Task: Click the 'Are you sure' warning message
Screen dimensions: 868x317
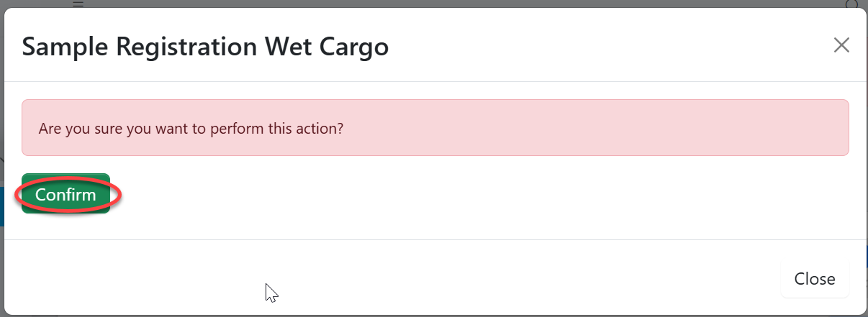Action: coord(191,129)
